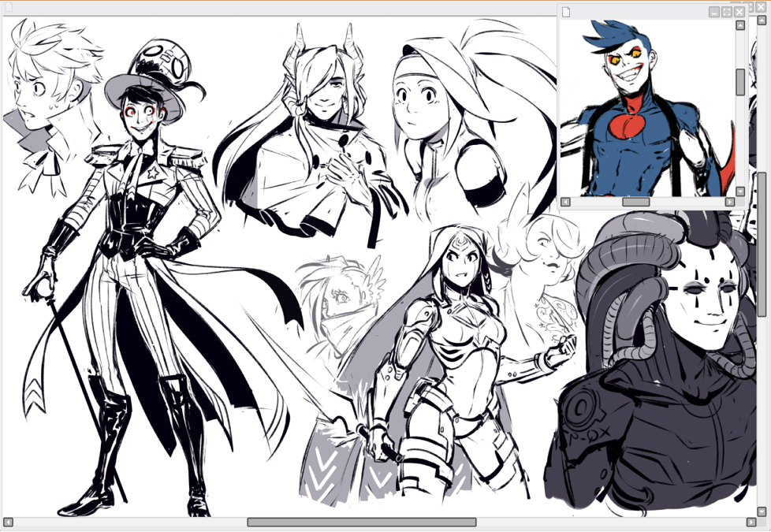Minimize the small floating image window

(x=714, y=13)
